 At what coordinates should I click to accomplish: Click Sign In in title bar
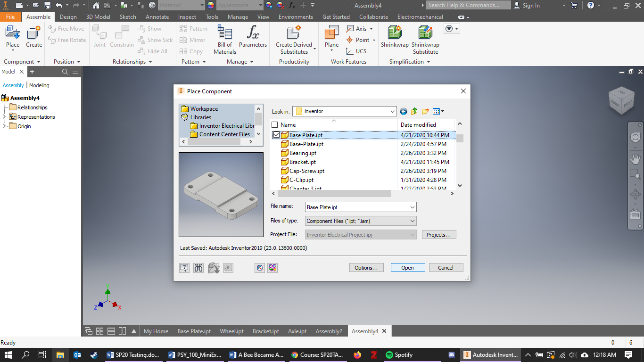[527, 5]
